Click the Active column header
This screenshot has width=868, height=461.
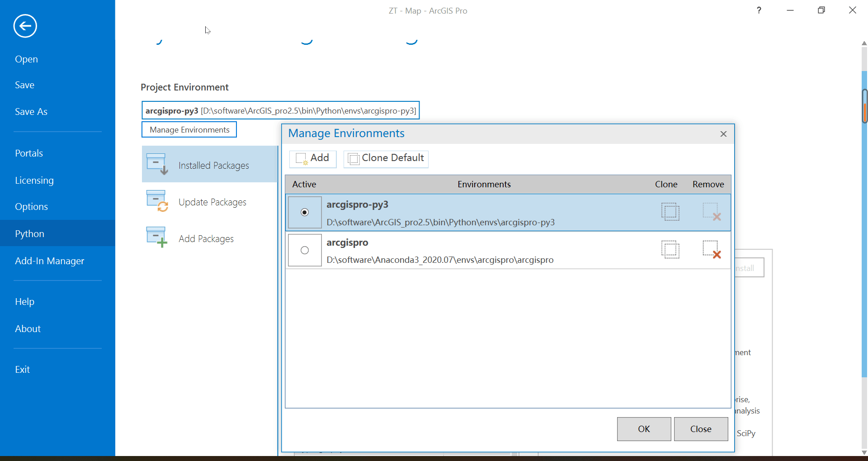tap(304, 184)
